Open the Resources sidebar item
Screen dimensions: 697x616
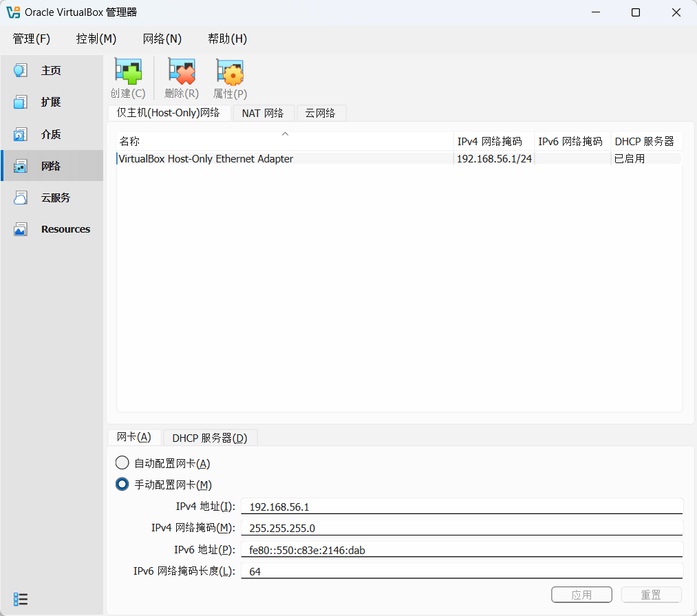pos(52,229)
